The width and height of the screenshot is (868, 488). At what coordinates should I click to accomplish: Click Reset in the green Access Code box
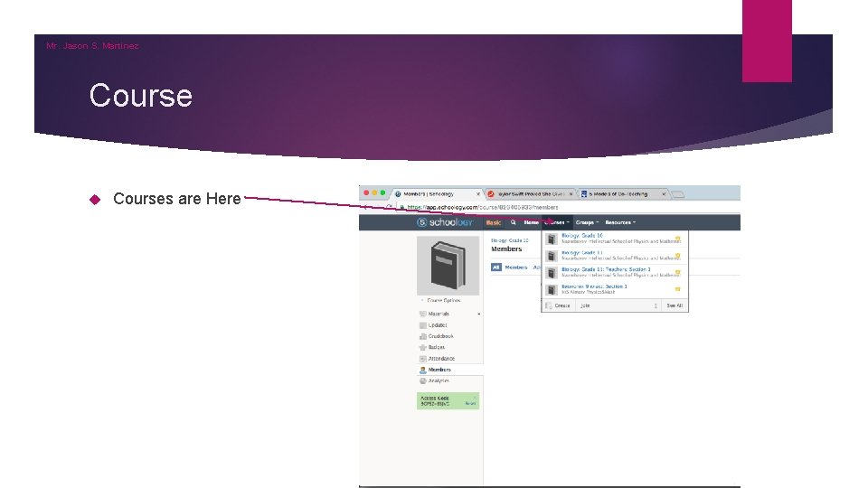(x=470, y=404)
